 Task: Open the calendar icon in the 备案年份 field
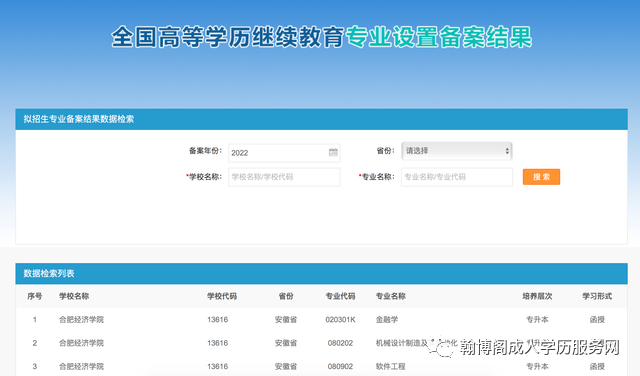(333, 152)
